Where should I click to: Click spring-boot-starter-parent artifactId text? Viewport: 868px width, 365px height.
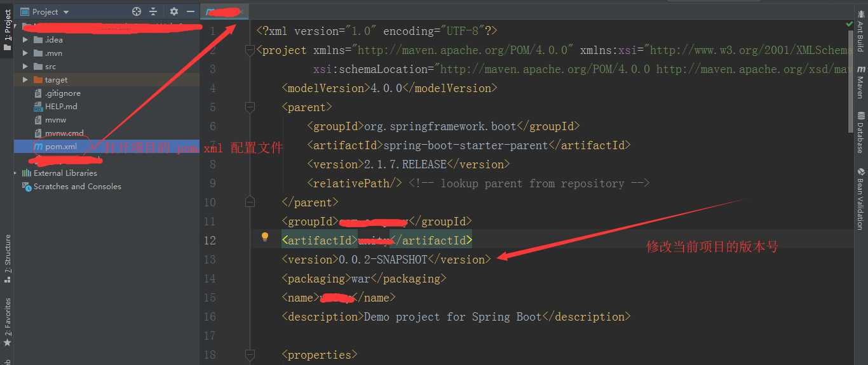[466, 145]
